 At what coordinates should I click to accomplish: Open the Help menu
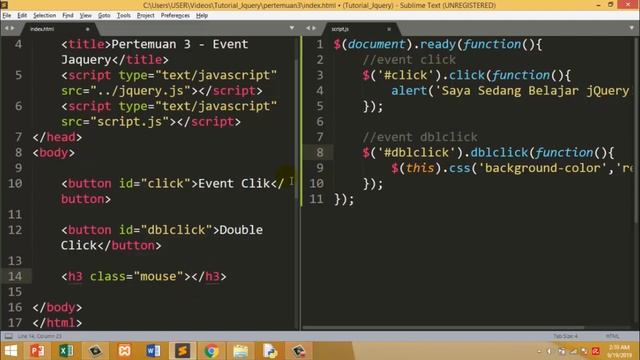(202, 16)
